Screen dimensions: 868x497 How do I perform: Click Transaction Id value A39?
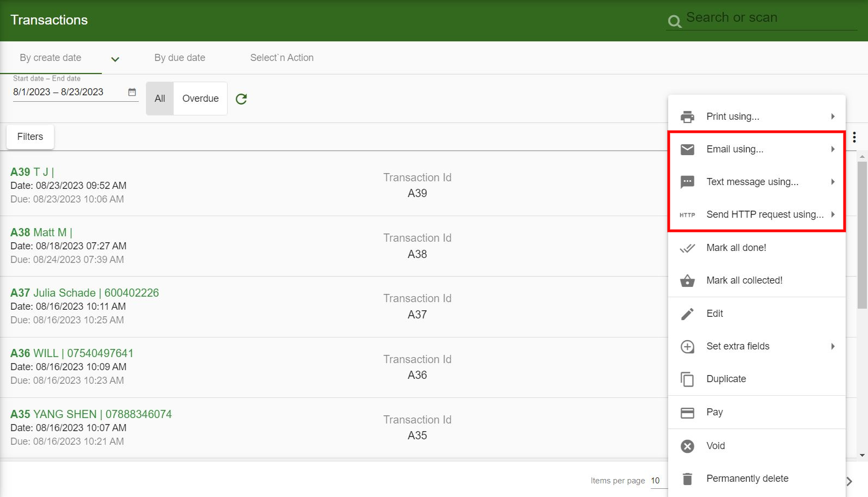tap(418, 193)
